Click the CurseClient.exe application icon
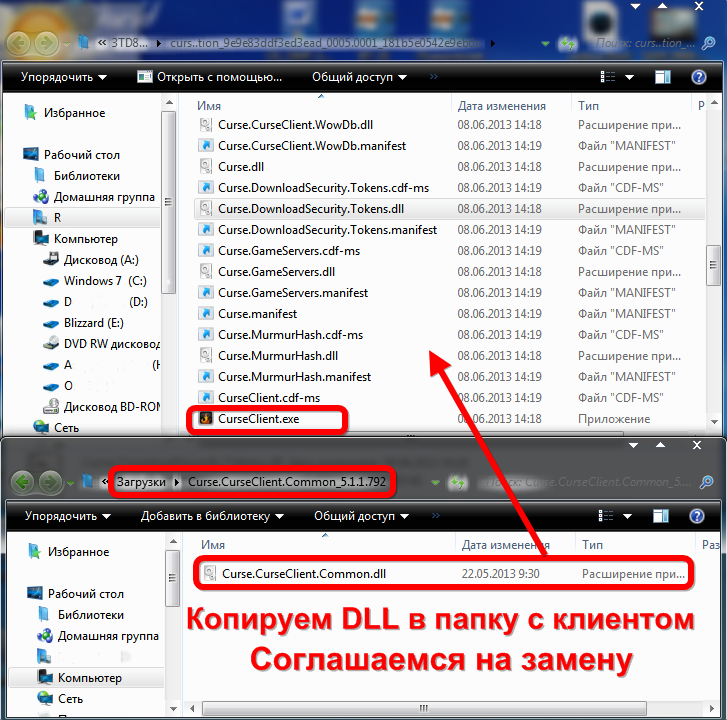 205,419
